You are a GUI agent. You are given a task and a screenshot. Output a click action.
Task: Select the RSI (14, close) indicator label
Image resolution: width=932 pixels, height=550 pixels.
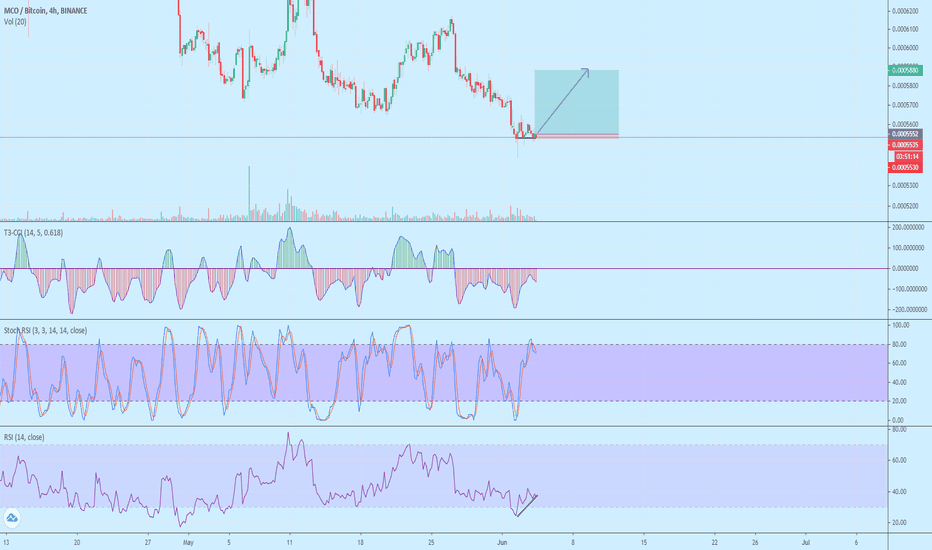tap(24, 437)
